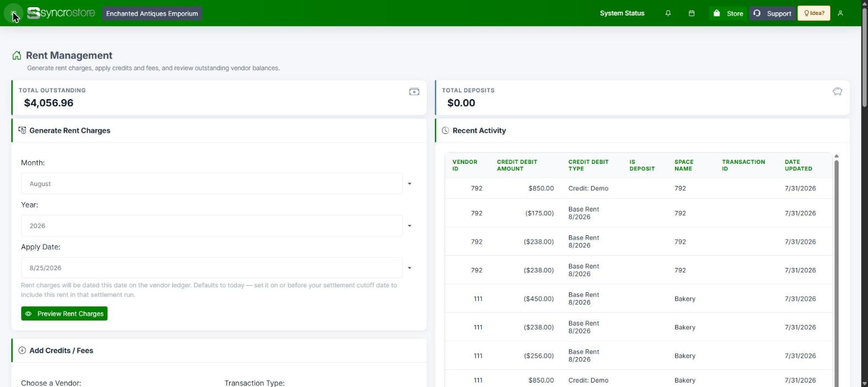The image size is (868, 387).
Task: Click Preview Rent Charges
Action: pyautogui.click(x=64, y=313)
